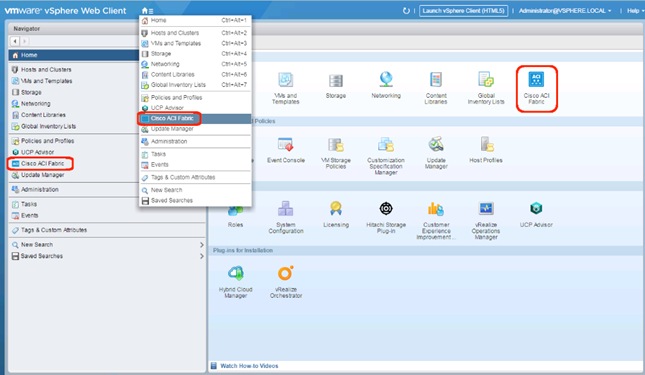Open the Event Console icon
Screen dimensions: 645x375
(x=285, y=144)
